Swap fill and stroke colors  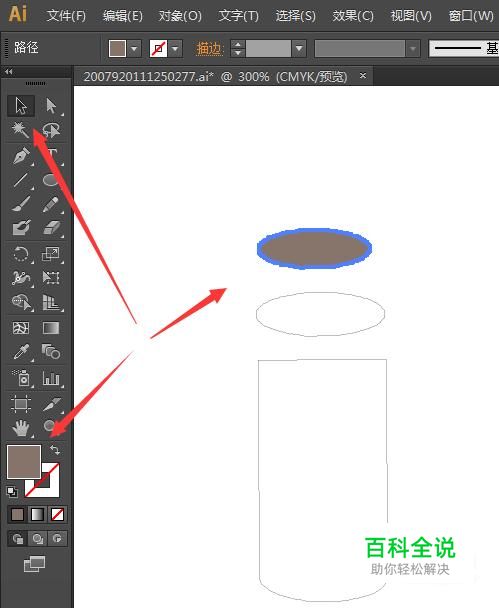click(x=55, y=450)
